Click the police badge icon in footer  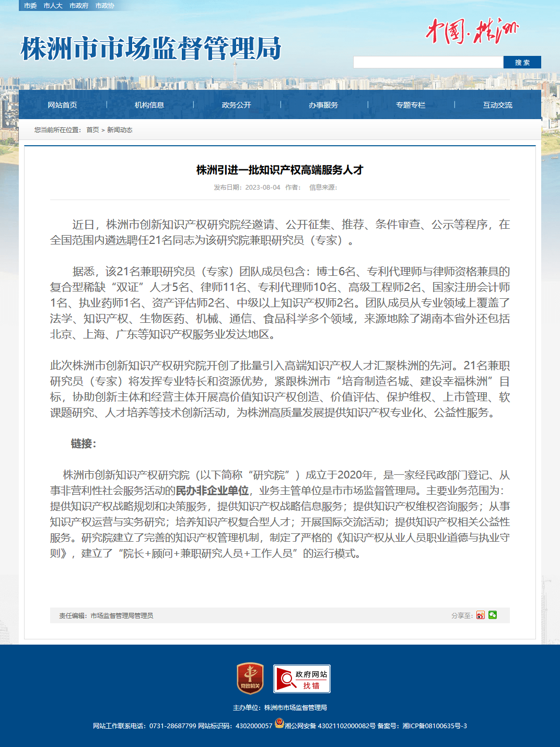[x=279, y=723]
